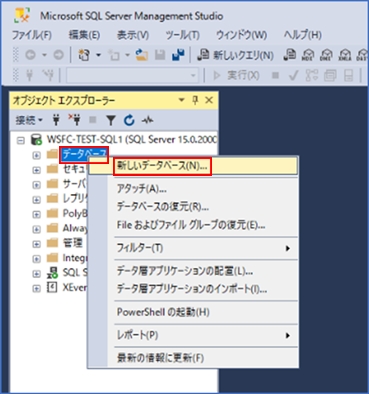Close the Object Explorer panel
The width and height of the screenshot is (369, 394).
209,100
